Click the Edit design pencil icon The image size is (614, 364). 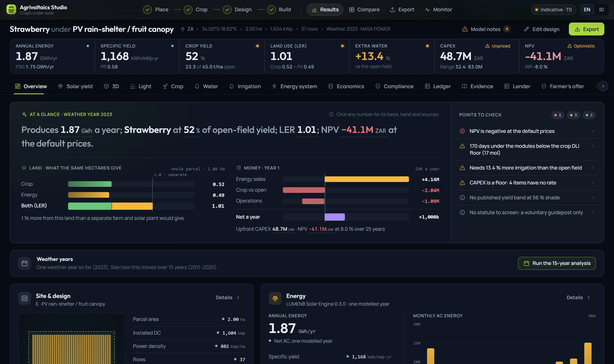pos(526,29)
